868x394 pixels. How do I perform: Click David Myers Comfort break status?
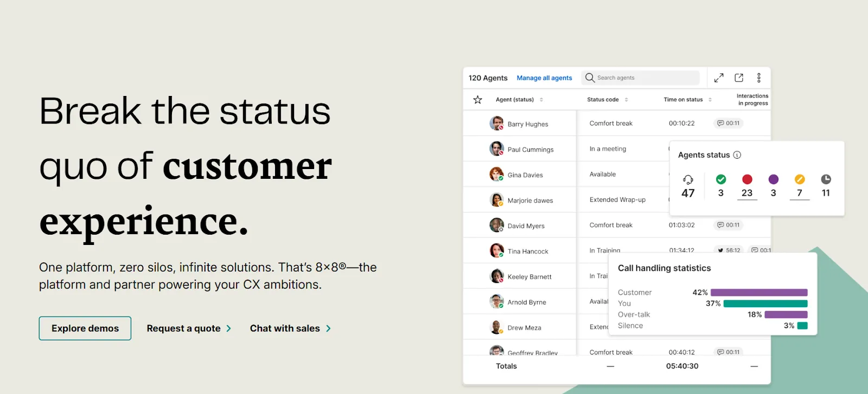pyautogui.click(x=611, y=225)
